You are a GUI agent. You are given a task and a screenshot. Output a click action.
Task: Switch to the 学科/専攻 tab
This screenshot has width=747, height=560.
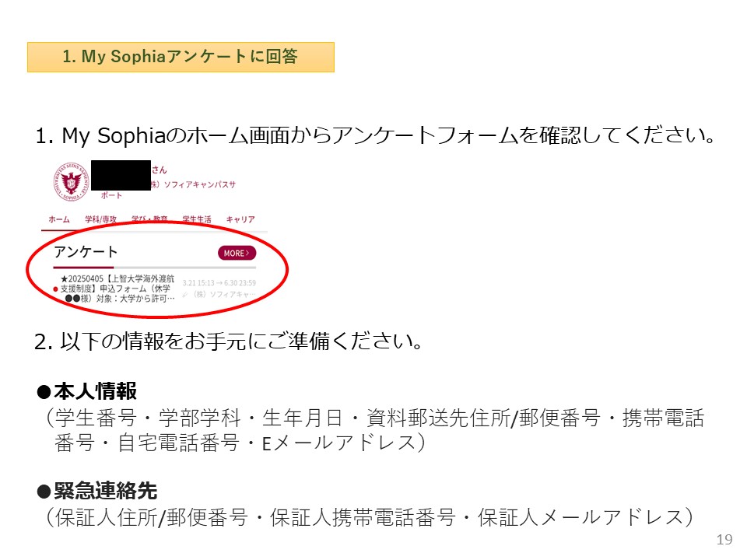tap(100, 220)
